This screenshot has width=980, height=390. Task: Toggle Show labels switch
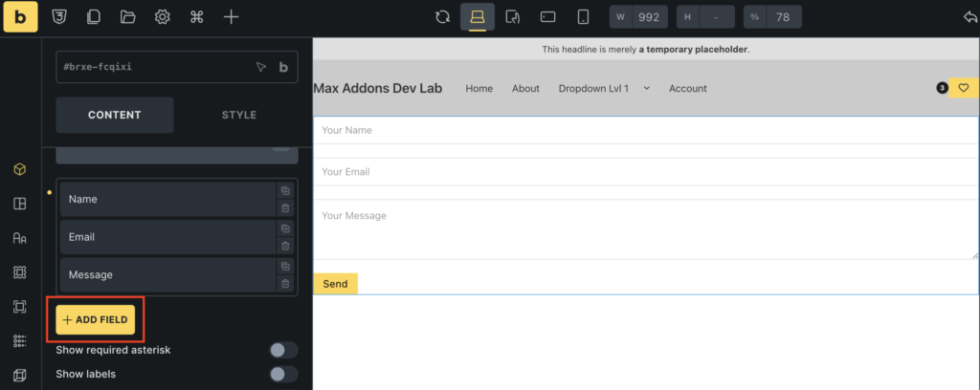coord(283,374)
